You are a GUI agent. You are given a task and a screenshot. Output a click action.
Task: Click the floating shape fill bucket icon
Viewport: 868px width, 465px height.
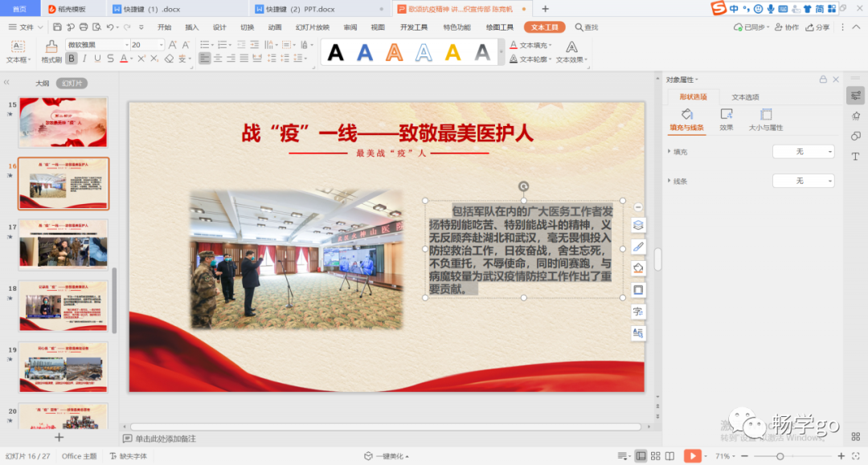(x=638, y=268)
